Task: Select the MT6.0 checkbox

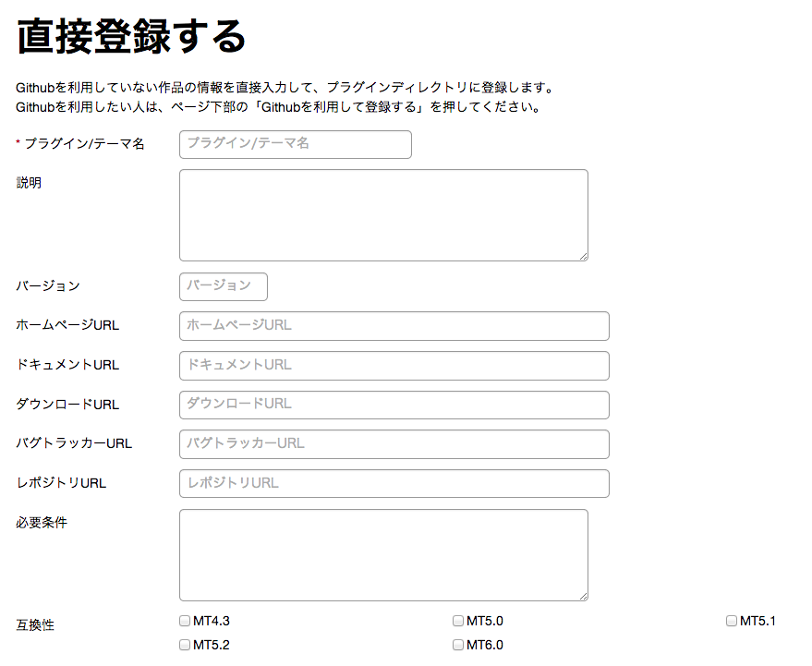Action: click(x=458, y=645)
